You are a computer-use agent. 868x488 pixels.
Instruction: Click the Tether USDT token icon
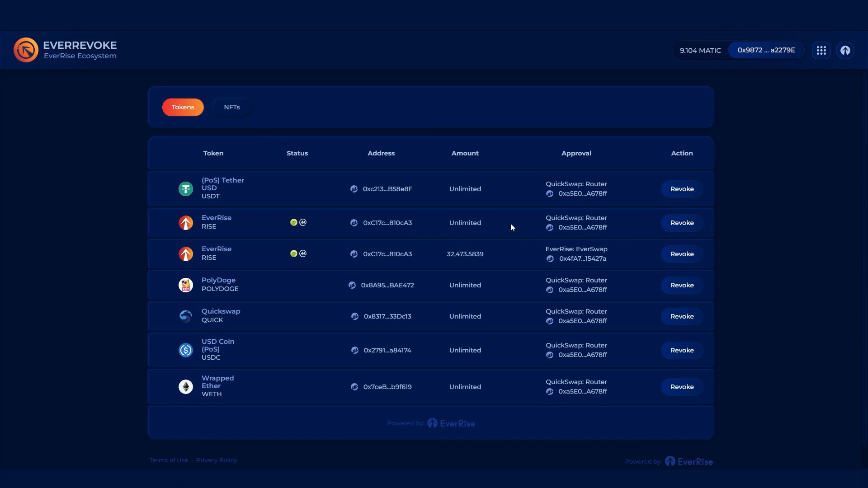(186, 189)
